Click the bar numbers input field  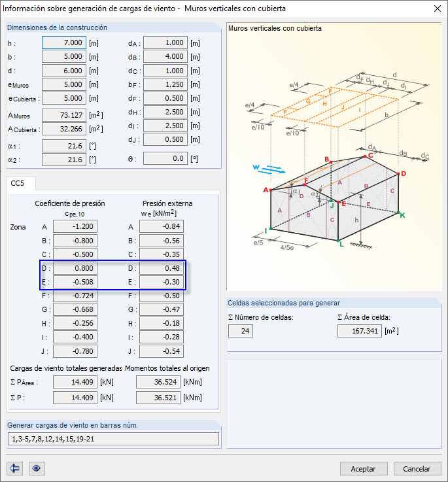pos(113,439)
